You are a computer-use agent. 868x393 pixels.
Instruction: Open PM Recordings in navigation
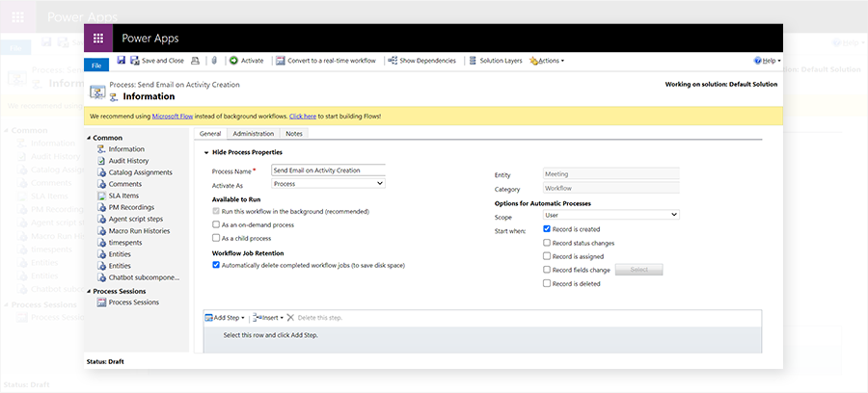[x=131, y=207]
